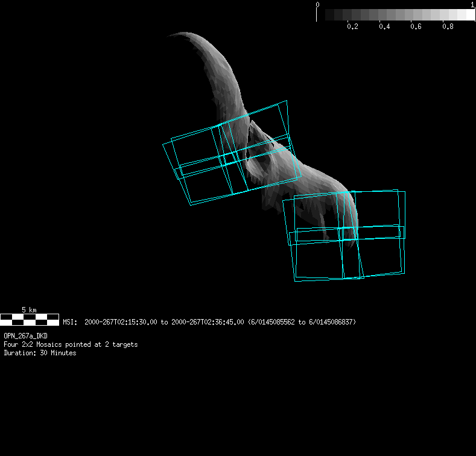Click the 0.6 tick label on grayscale legend
476x456 pixels.
(x=416, y=27)
